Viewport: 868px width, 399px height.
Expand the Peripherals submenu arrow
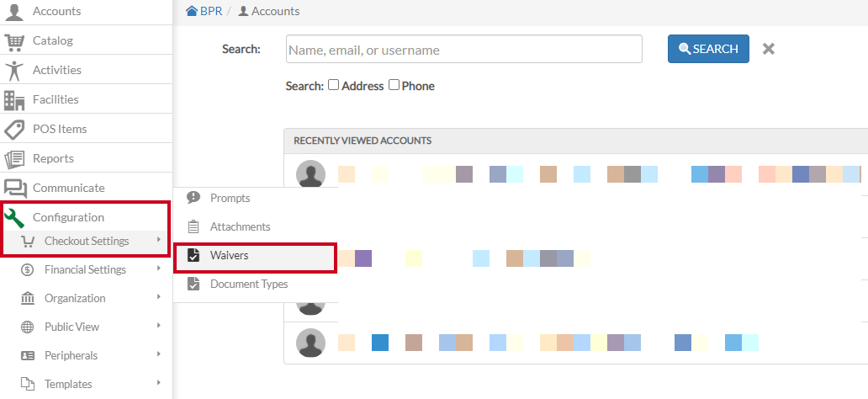[159, 354]
